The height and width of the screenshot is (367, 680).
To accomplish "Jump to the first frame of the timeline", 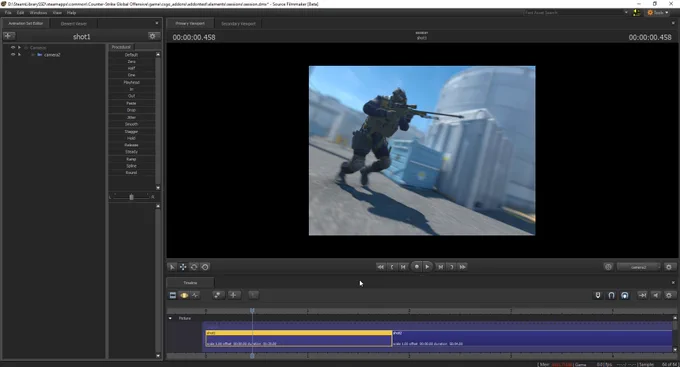I will tap(380, 267).
